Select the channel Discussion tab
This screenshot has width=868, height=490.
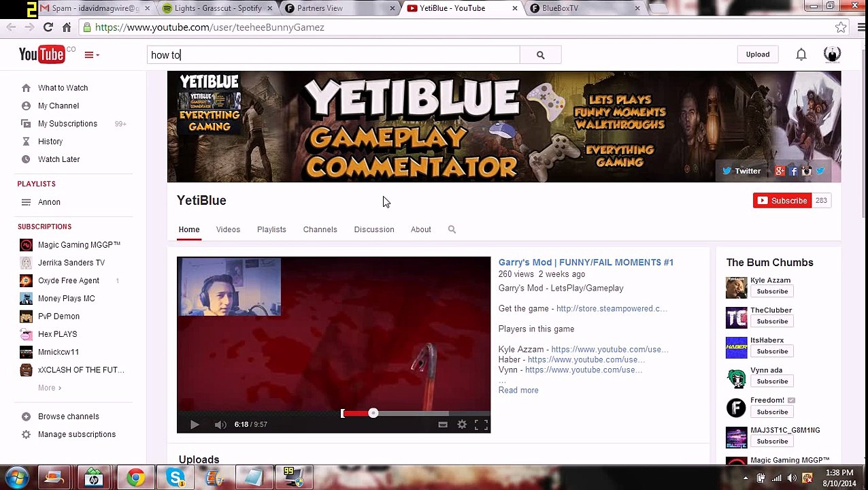pyautogui.click(x=374, y=229)
